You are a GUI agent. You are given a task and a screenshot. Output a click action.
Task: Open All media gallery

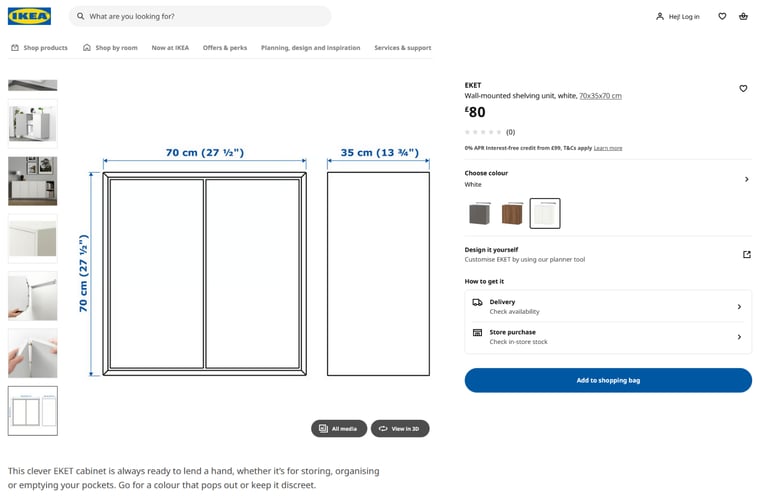tap(339, 428)
